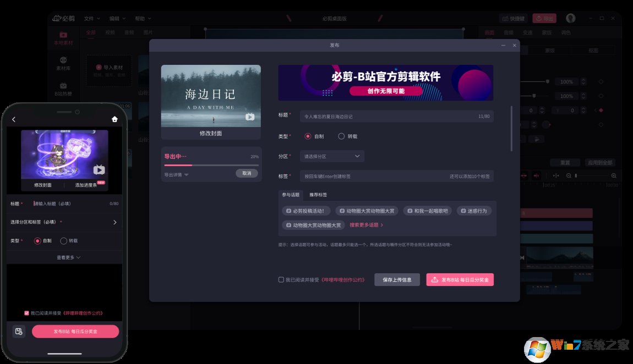Click the 标签 tag input field
Viewport: 633px width, 364px height.
tap(396, 176)
